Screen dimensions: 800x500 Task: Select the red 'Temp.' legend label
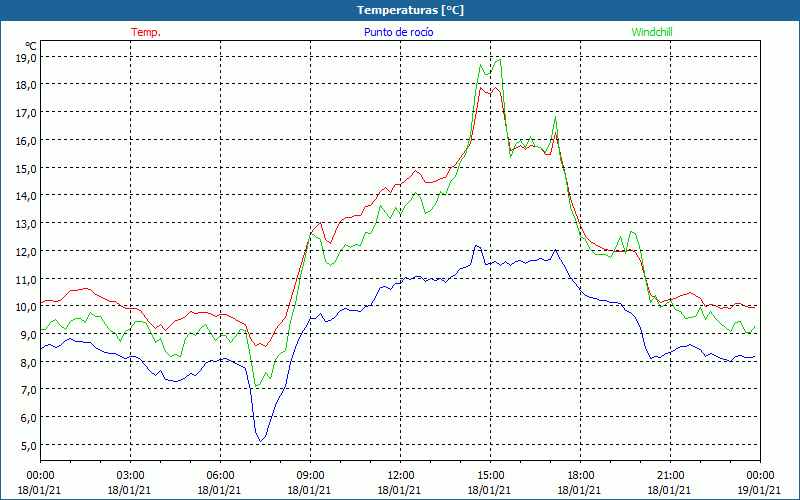[146, 32]
